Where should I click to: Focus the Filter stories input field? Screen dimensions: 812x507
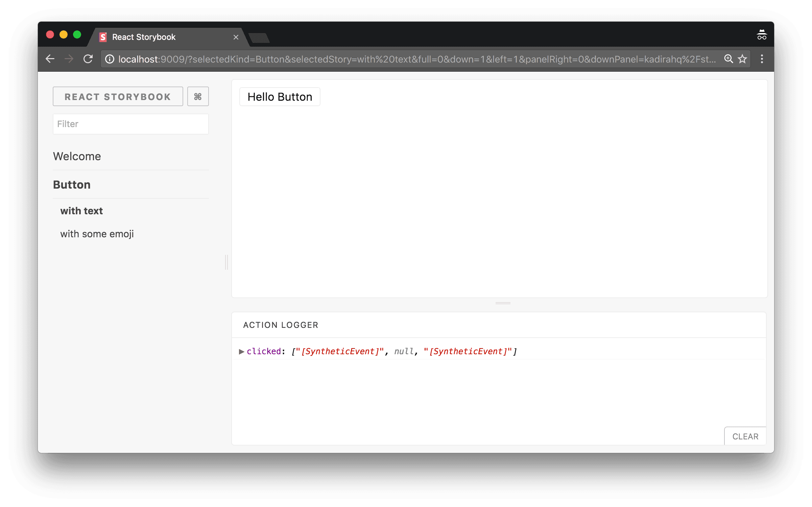coord(131,124)
